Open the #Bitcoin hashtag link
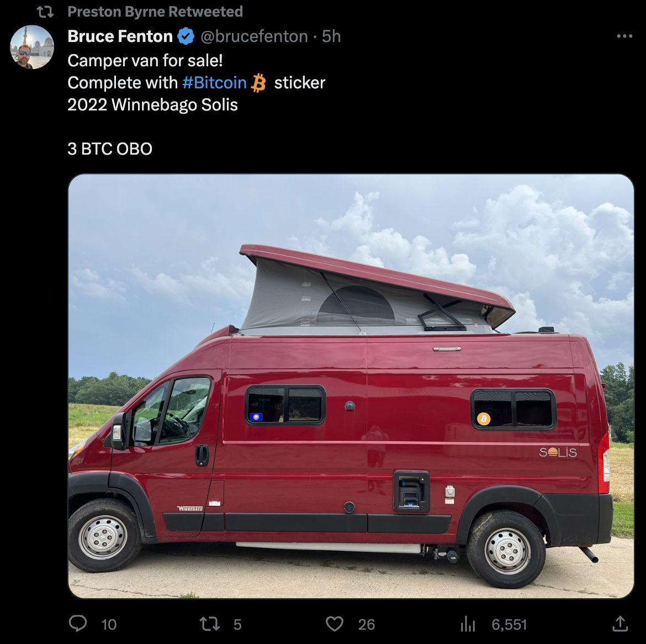The width and height of the screenshot is (646, 644). 214,83
